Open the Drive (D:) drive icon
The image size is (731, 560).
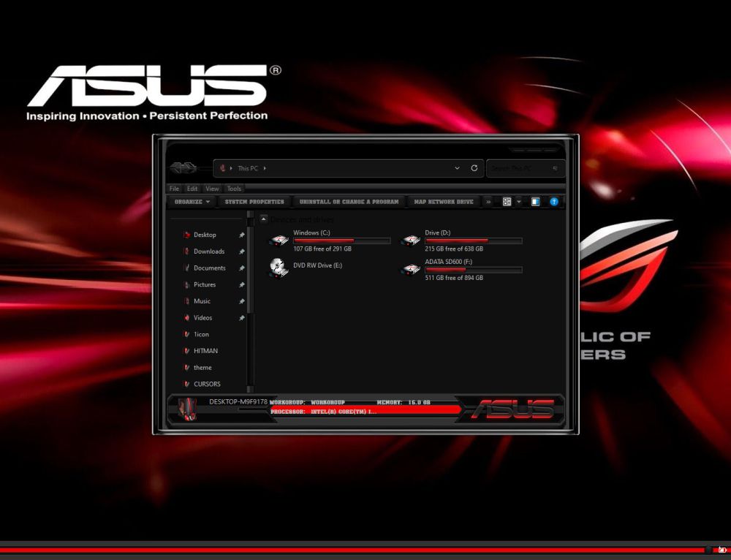(411, 241)
